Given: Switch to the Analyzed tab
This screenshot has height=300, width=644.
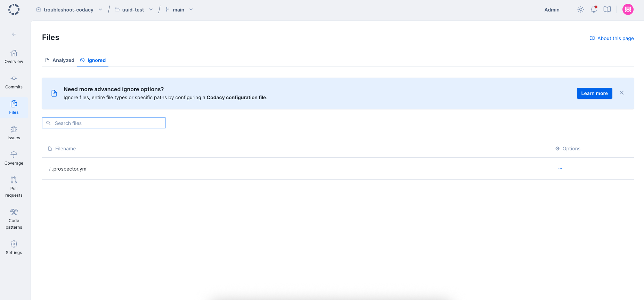Looking at the screenshot, I should (60, 60).
